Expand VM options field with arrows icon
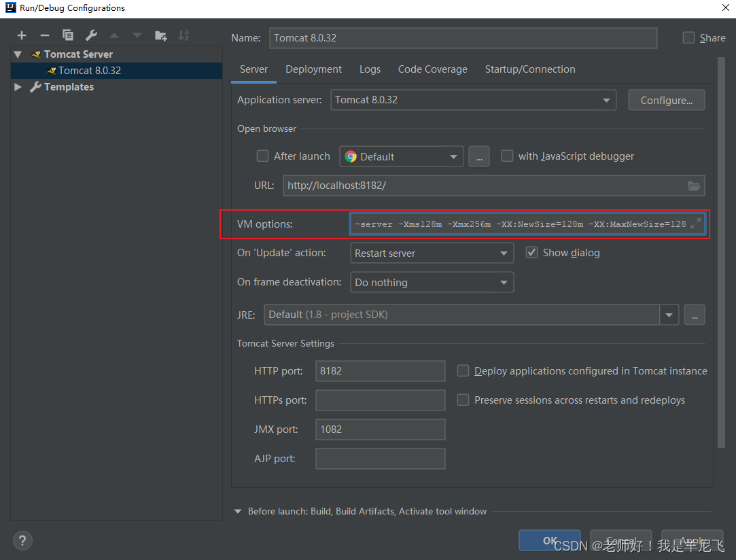The height and width of the screenshot is (560, 736). pyautogui.click(x=696, y=224)
